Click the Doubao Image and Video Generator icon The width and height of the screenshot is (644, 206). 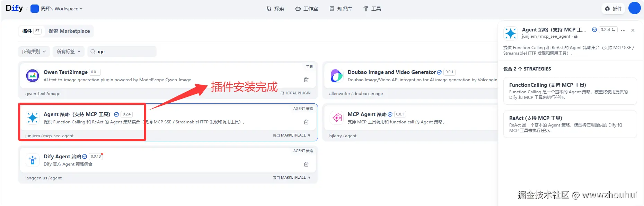click(337, 76)
